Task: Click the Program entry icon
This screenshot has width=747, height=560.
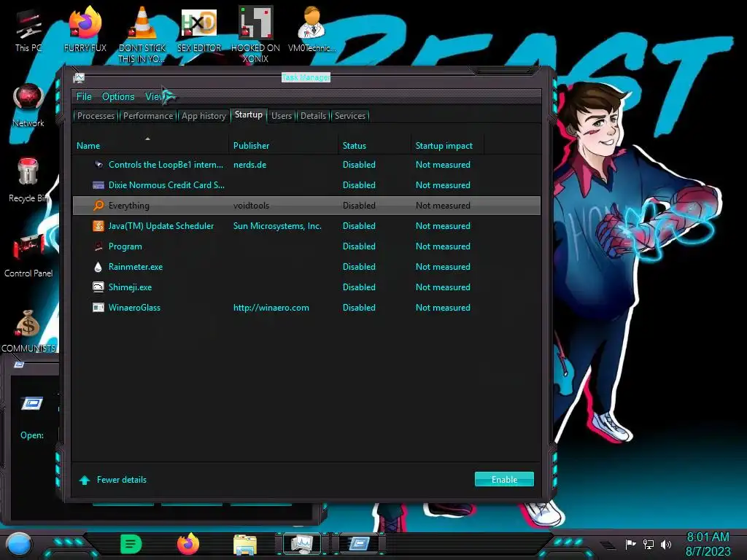Action: pos(98,246)
